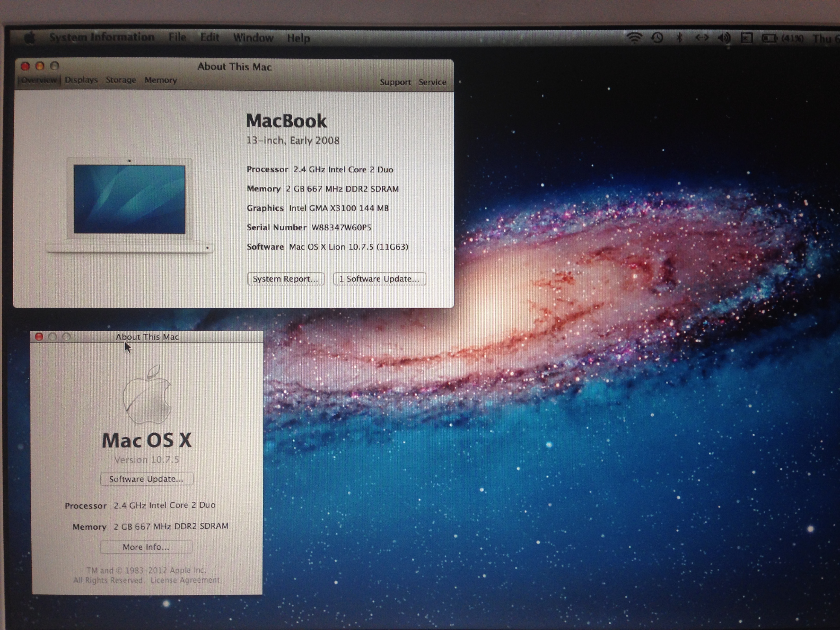Click Intel GMA X3100 144 MB text

[x=339, y=208]
